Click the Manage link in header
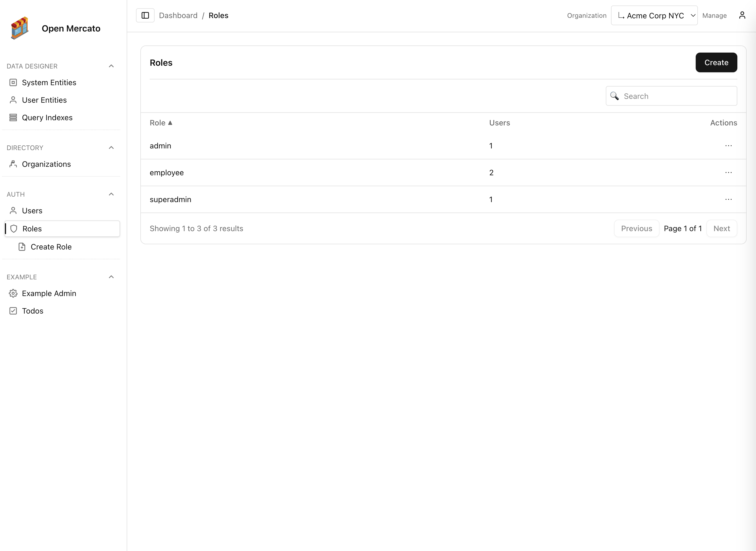The image size is (756, 551). click(x=714, y=15)
